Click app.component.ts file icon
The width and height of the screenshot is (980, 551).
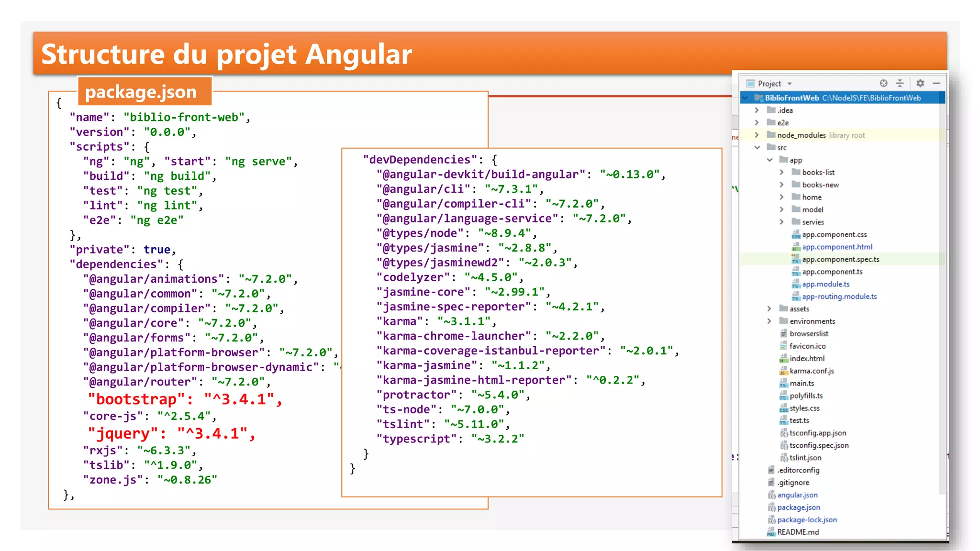point(796,272)
